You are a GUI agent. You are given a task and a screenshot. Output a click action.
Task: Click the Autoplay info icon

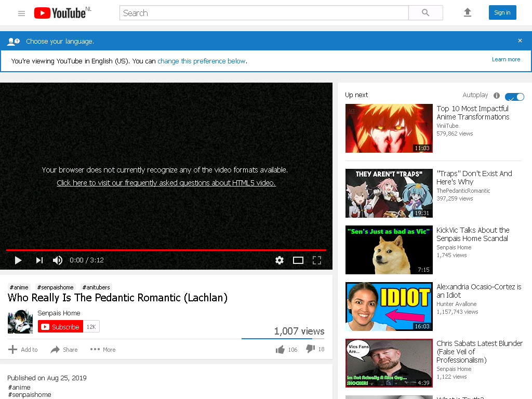[496, 96]
